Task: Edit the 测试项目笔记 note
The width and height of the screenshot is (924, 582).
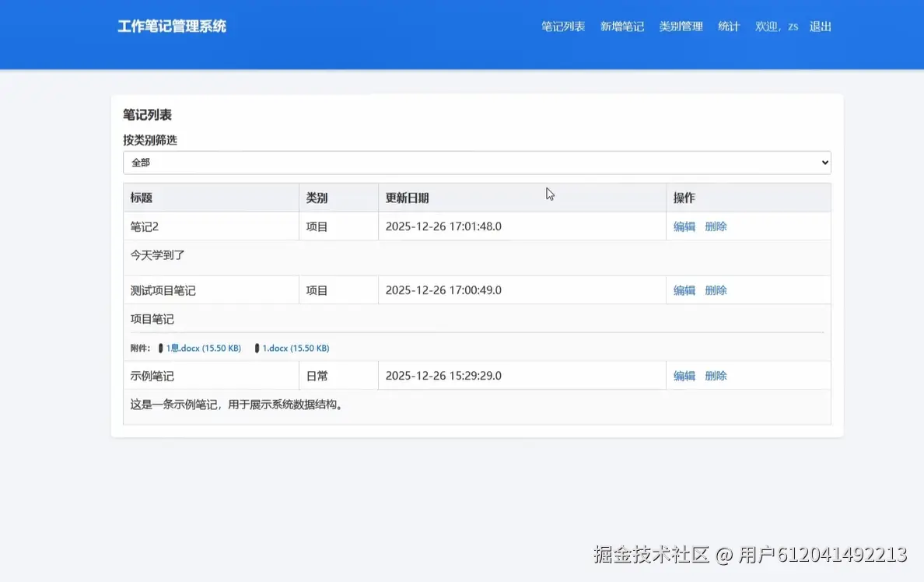Action: click(x=684, y=290)
